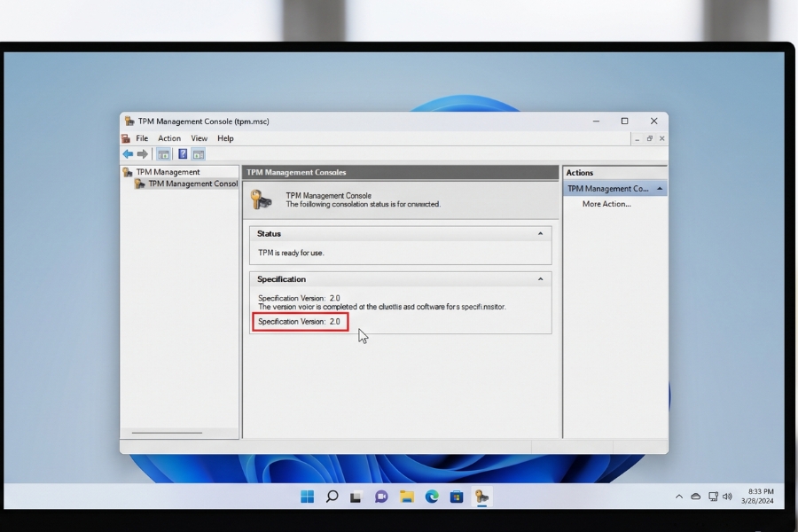
Task: Click the volume speaker tray icon
Action: (727, 497)
